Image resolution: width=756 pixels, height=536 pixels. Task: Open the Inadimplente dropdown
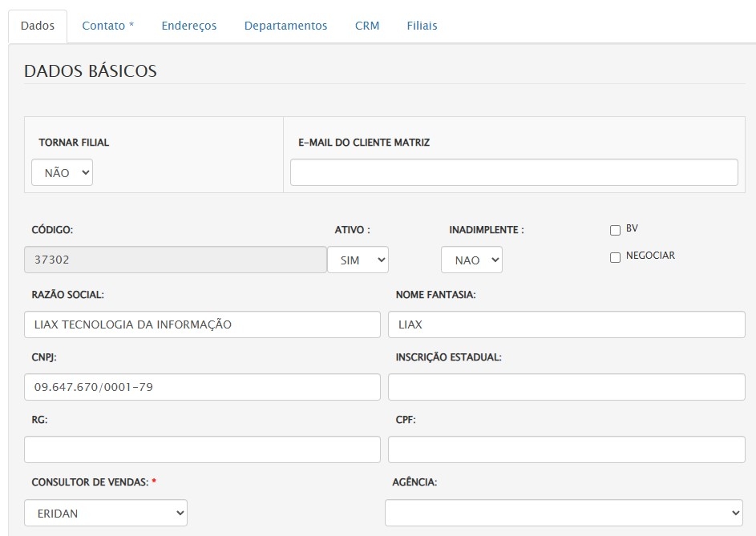pos(471,260)
